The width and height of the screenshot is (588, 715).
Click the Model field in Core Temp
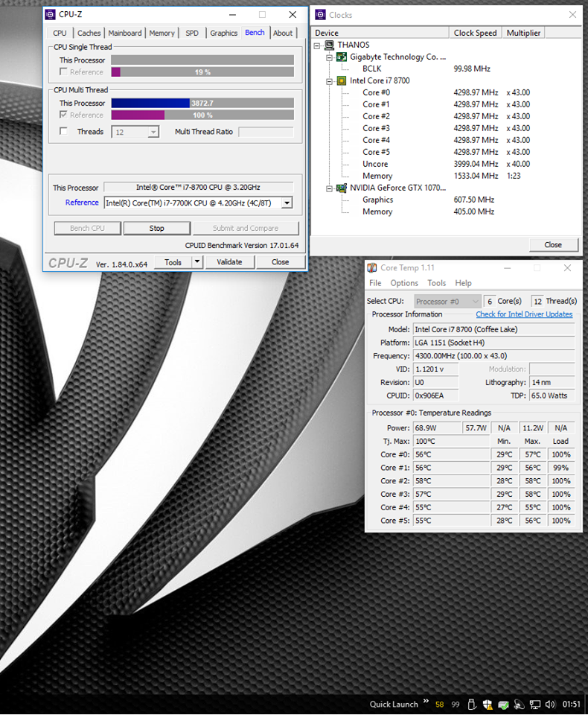[x=493, y=329]
